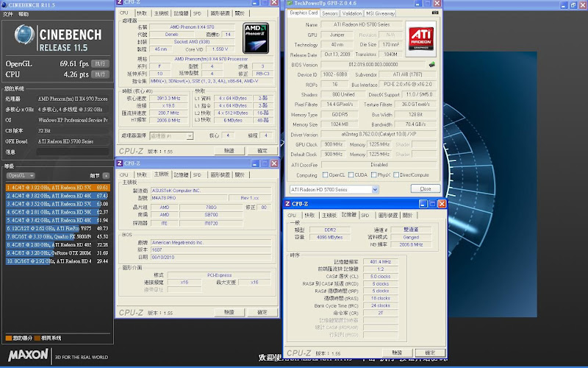Select ranking row 1 with score 69.61
The height and width of the screenshot is (368, 588).
58,188
